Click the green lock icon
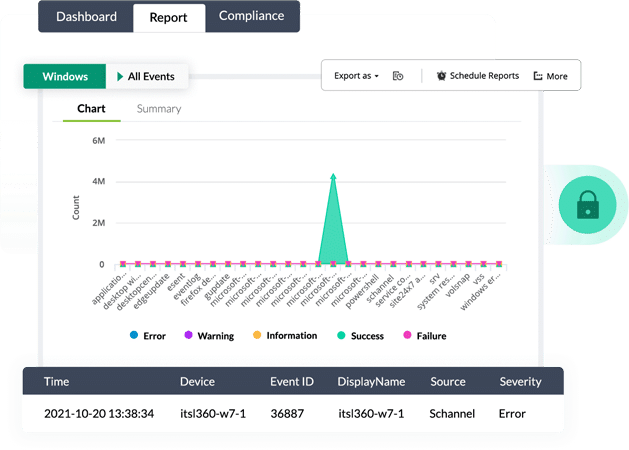This screenshot has height=450, width=629. (587, 205)
